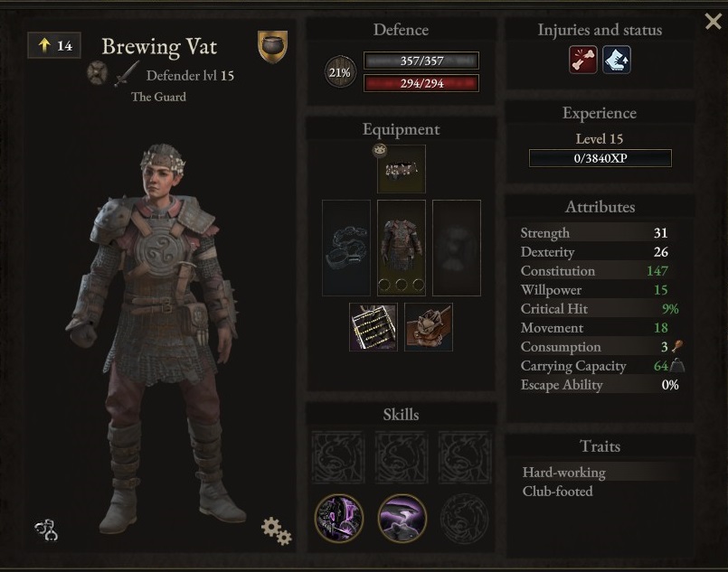728x572 pixels.
Task: Select the empty off-hand equipment slot
Action: 457,248
